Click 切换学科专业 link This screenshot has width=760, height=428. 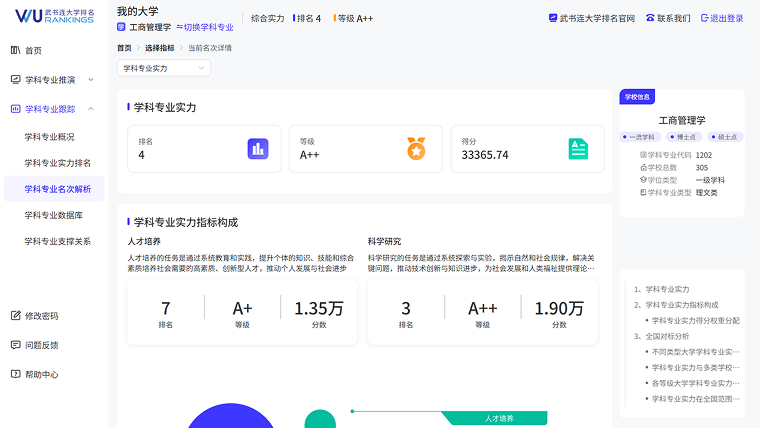click(205, 27)
